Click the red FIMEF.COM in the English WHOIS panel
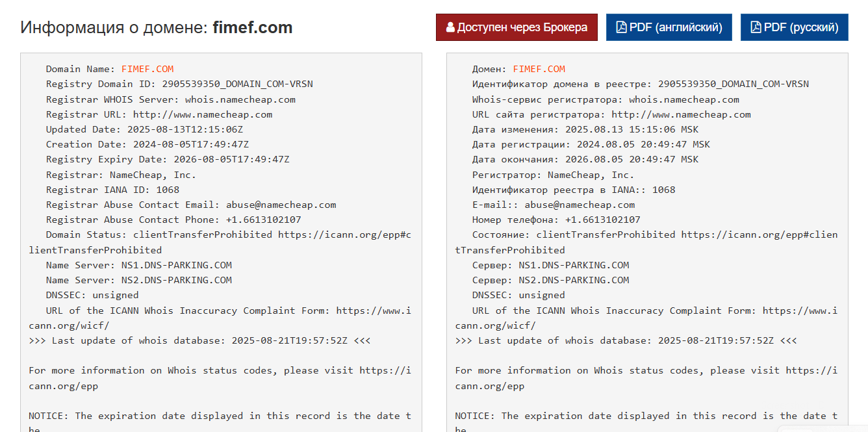Viewport: 868px width, 432px height. click(147, 69)
